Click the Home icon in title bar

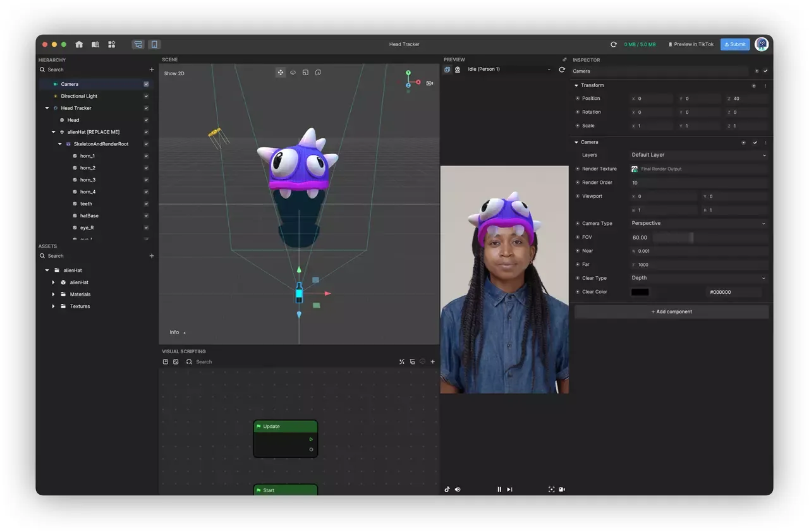pyautogui.click(x=79, y=44)
